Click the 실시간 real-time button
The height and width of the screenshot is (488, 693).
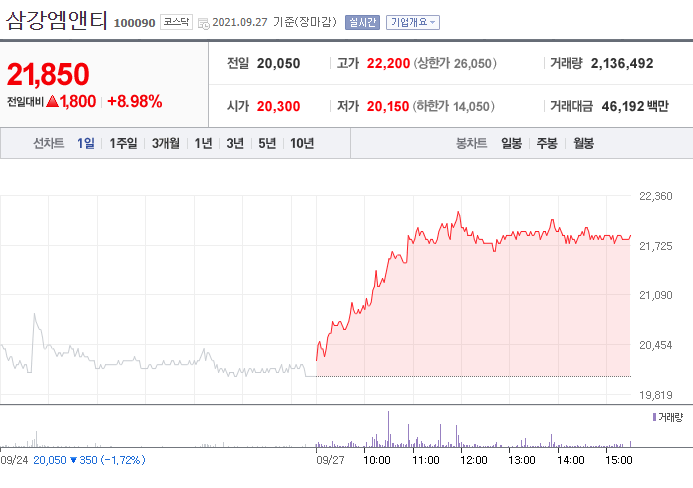coord(362,22)
